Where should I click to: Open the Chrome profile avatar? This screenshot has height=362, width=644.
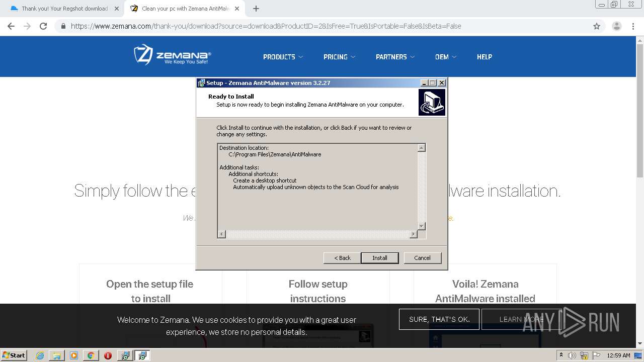coord(617,26)
